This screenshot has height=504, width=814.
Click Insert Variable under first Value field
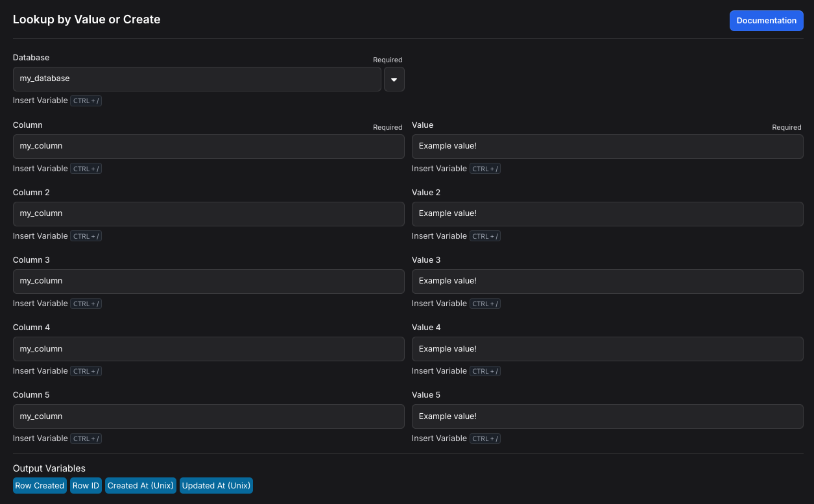coord(439,169)
